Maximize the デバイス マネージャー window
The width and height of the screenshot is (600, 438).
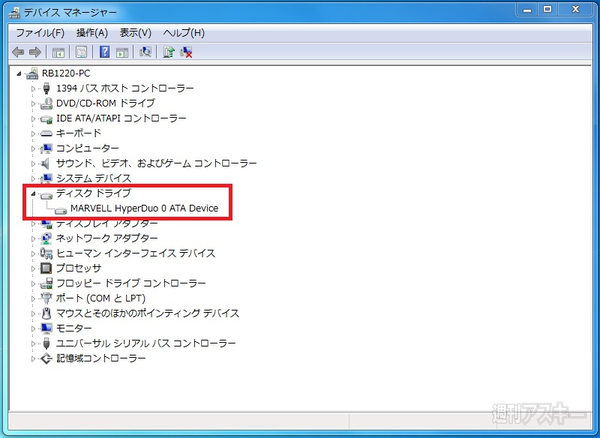click(x=548, y=10)
